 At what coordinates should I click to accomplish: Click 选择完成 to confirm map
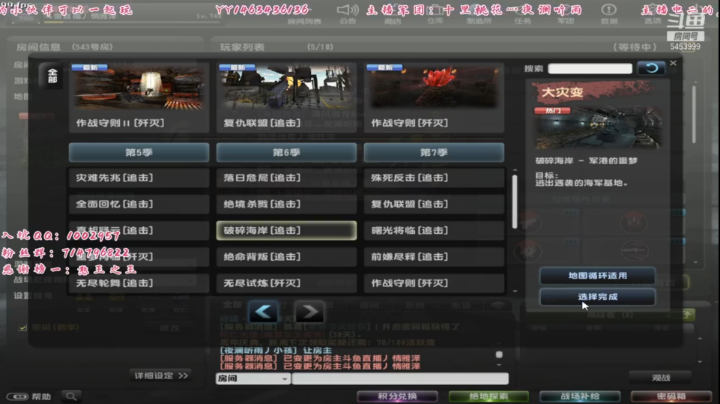tap(597, 297)
